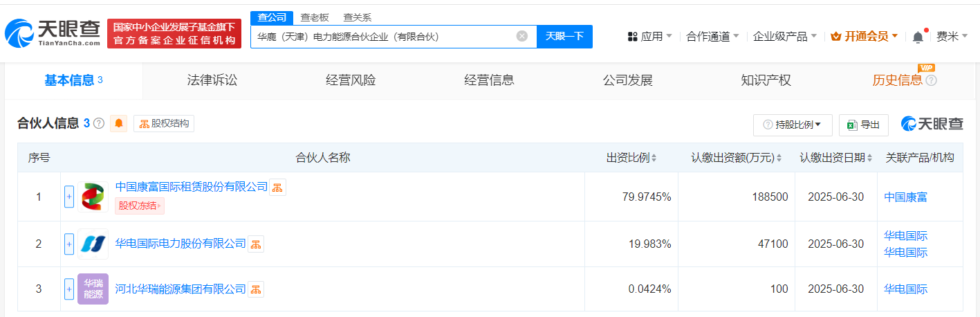Screen dimensions: 980x317
Task: Click the orange bell alert icon beside partner info
Action: [x=119, y=124]
